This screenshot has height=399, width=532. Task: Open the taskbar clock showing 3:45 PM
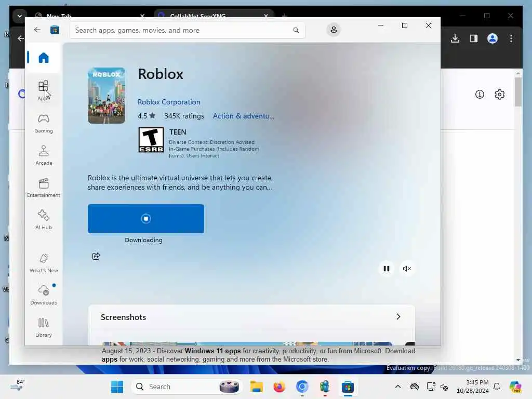click(x=473, y=387)
